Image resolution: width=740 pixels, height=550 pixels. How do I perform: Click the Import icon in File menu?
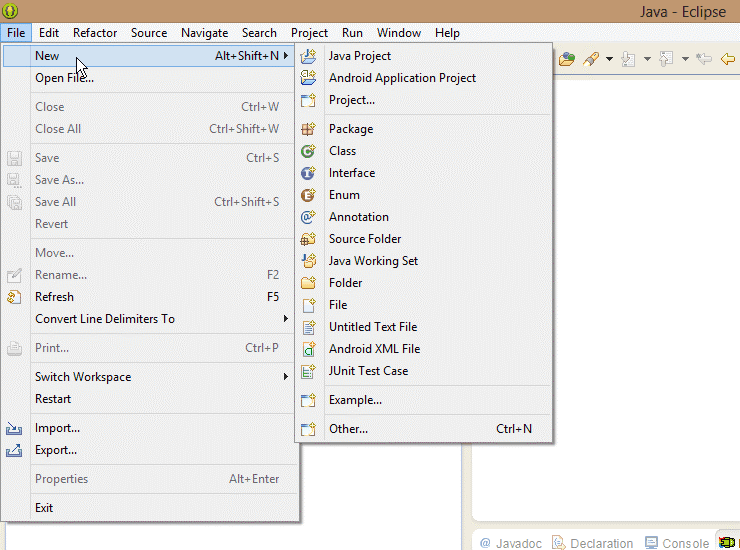pyautogui.click(x=14, y=428)
